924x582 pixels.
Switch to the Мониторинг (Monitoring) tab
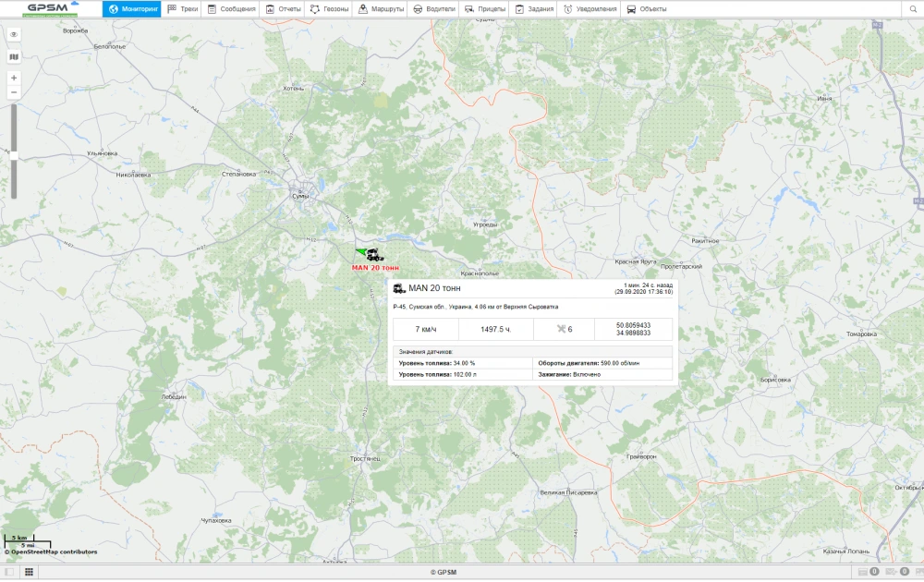click(x=131, y=8)
